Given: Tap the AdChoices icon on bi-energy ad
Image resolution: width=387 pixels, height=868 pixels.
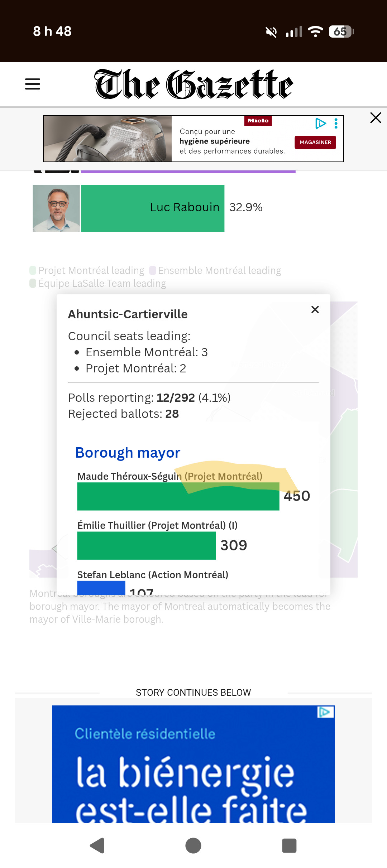Looking at the screenshot, I should coord(326,712).
